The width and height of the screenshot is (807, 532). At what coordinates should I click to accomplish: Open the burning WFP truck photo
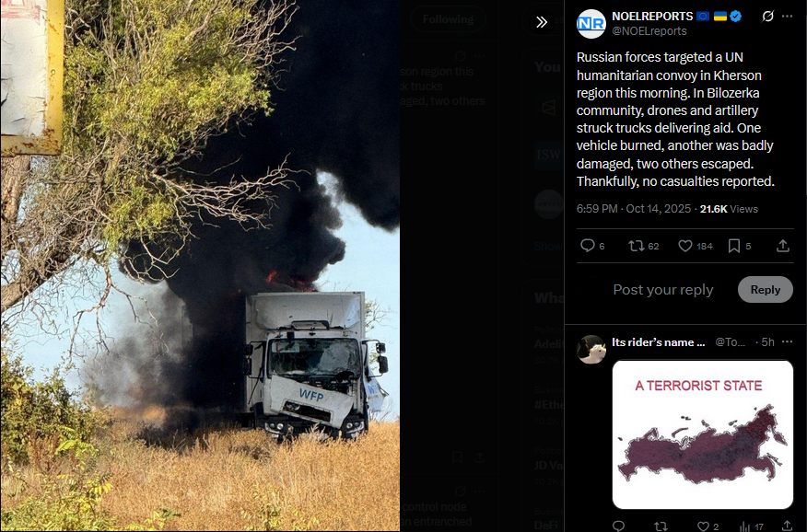200,266
